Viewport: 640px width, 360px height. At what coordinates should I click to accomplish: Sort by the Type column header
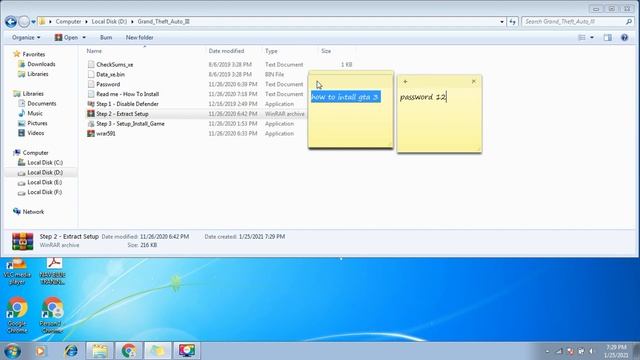271,51
